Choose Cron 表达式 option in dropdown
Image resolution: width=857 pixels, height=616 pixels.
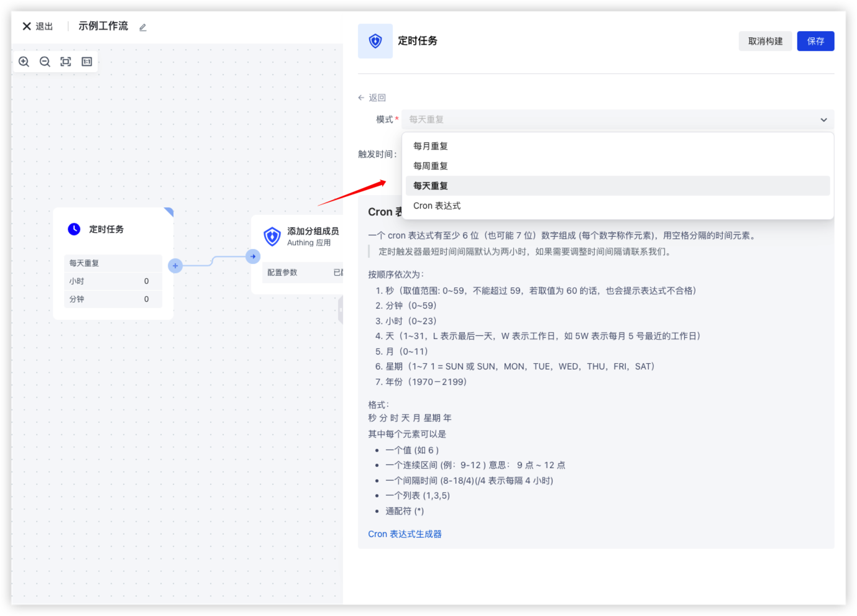tap(437, 206)
